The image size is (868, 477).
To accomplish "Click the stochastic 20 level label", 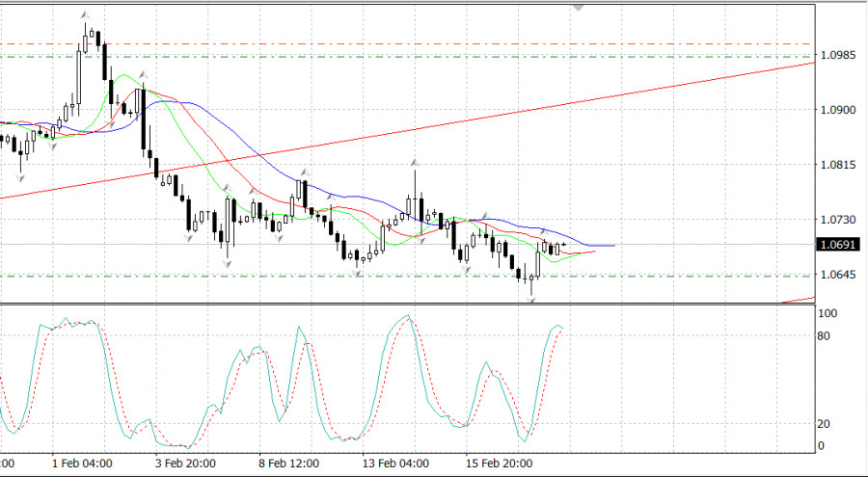I will click(826, 424).
